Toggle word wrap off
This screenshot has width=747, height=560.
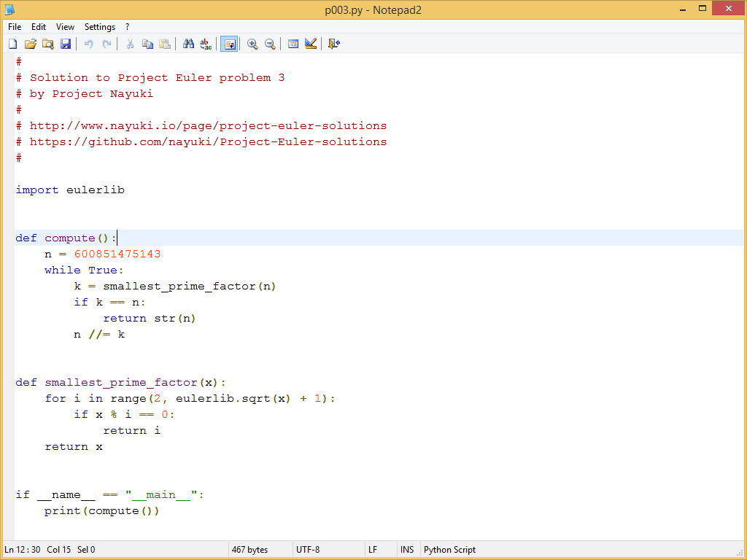(x=228, y=44)
